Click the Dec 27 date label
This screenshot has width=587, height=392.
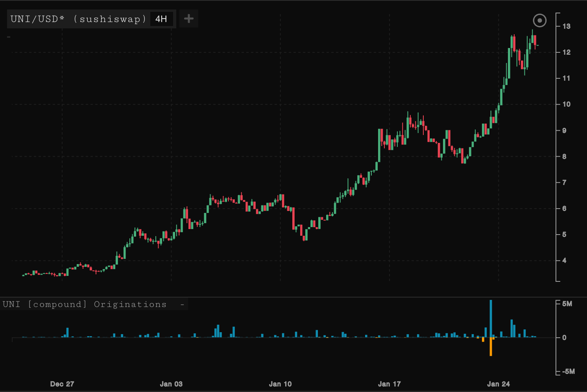[62, 384]
